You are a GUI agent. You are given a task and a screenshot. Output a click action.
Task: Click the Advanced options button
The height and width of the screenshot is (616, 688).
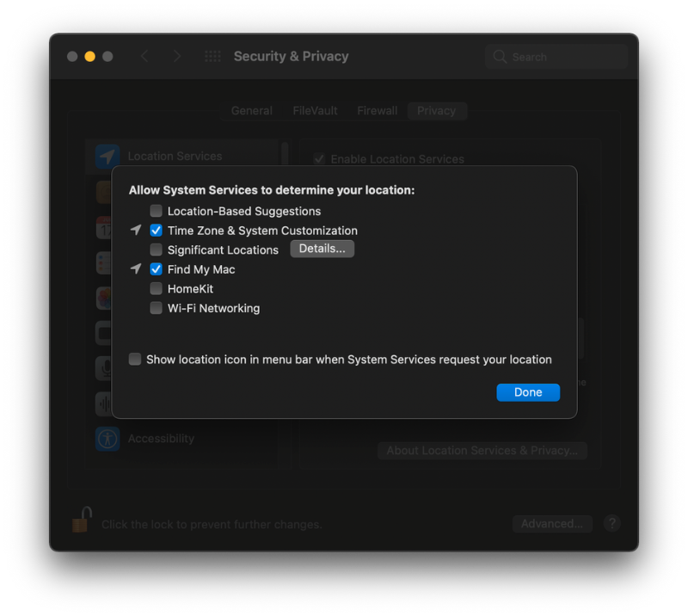click(x=552, y=523)
